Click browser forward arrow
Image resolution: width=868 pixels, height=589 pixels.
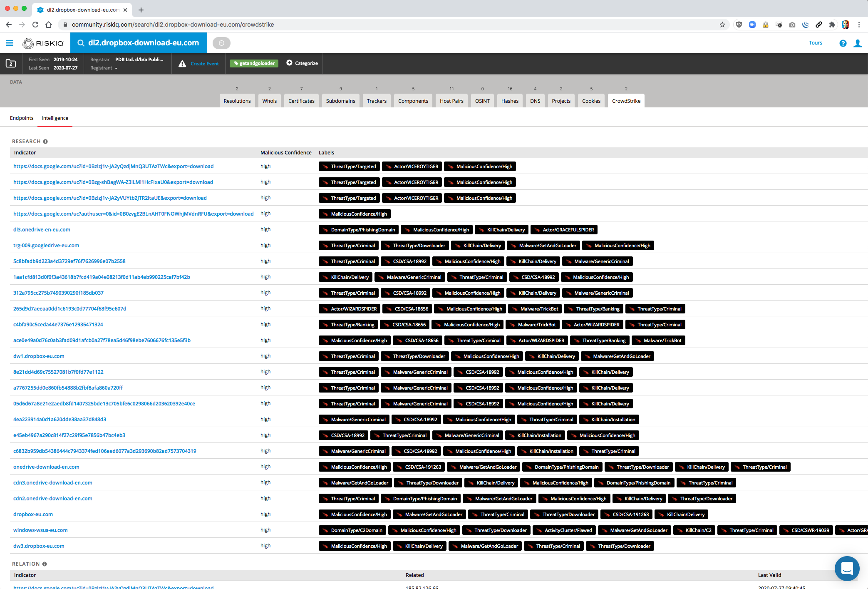coord(22,25)
